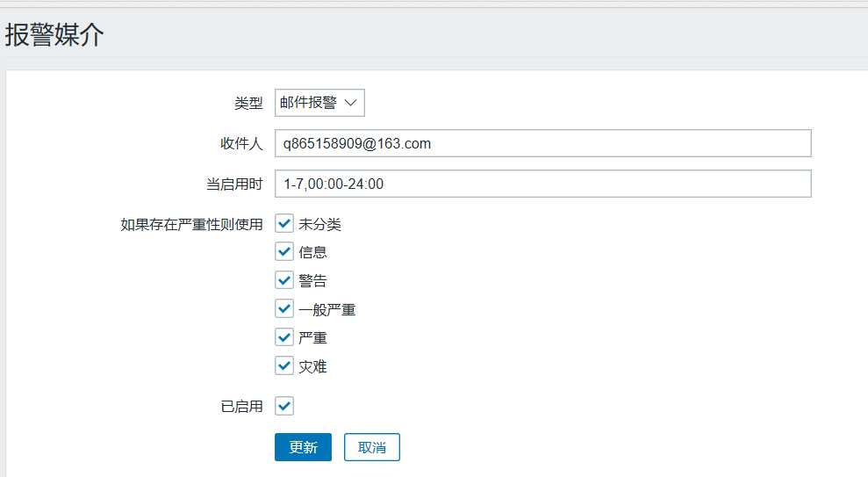Click the 如果存在严重性则使用 label
The width and height of the screenshot is (868, 477).
click(x=191, y=224)
